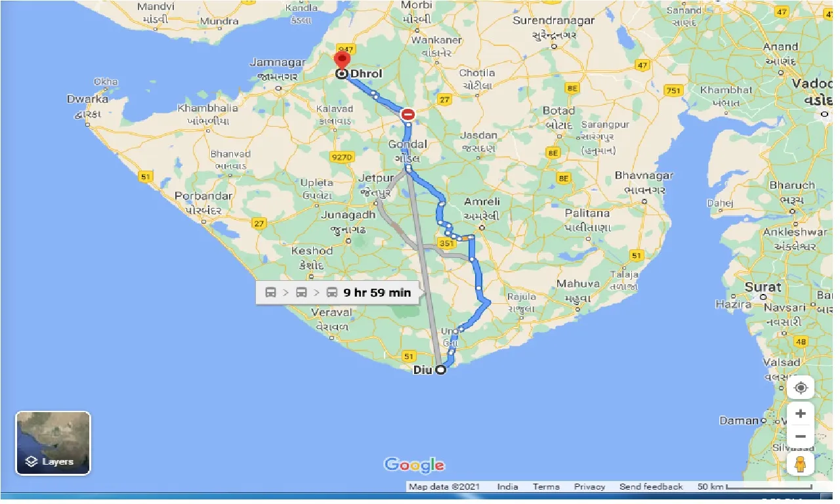Click the red Dhrol destination pin
840x504 pixels.
pos(341,62)
